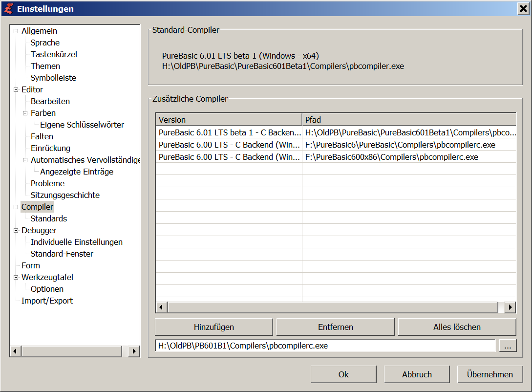Open Optionen under Werkzeugtafel
The image size is (532, 392).
coord(47,289)
